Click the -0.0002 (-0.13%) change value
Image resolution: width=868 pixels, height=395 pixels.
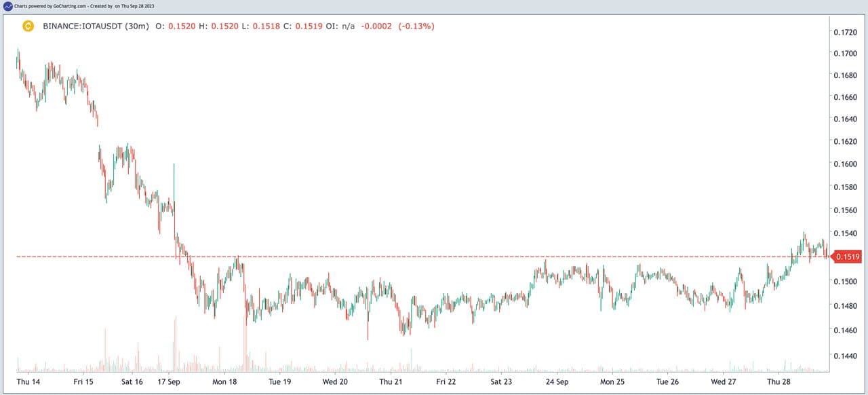point(397,26)
